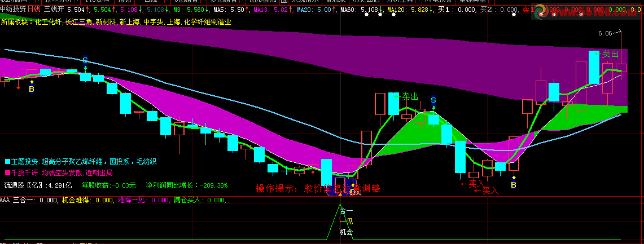The image size is (644, 244).
Task: Click the 流通股 4.291亿 value
Action: (x=38, y=185)
